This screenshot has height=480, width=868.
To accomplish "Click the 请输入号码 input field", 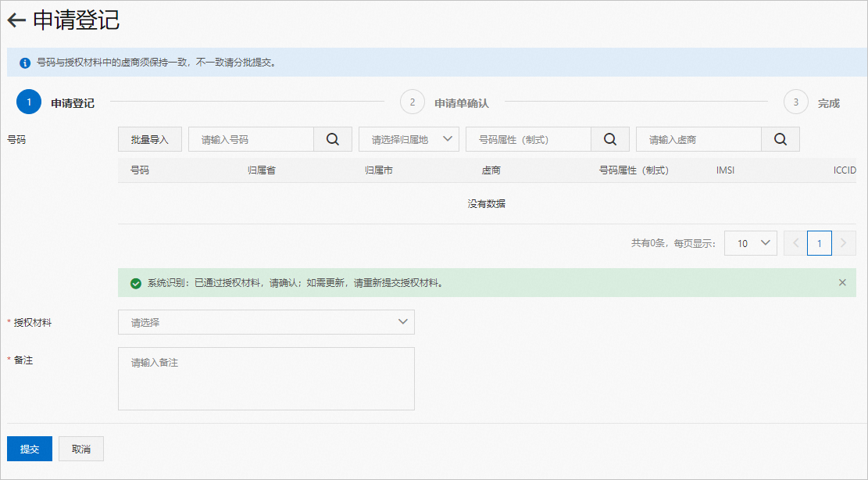I will (x=250, y=138).
